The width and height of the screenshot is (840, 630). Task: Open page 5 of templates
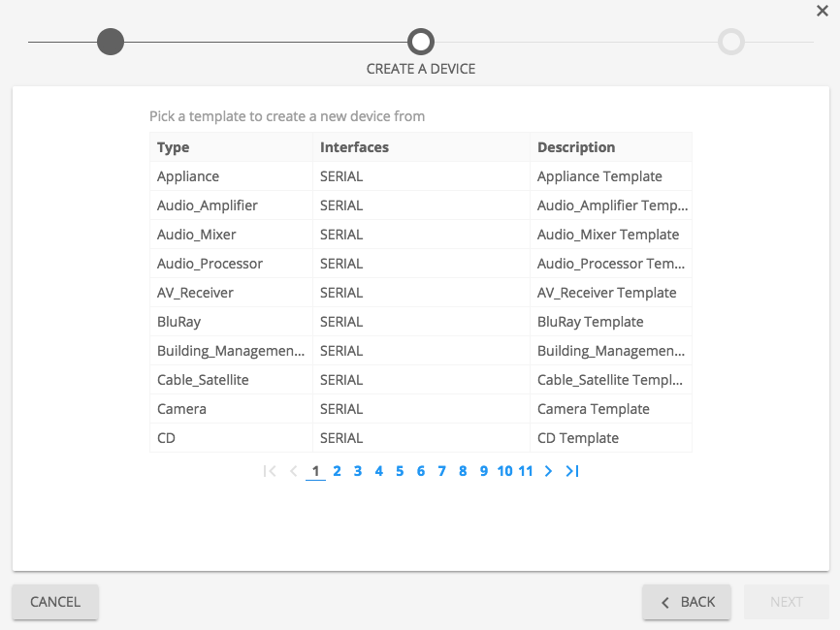click(x=400, y=471)
